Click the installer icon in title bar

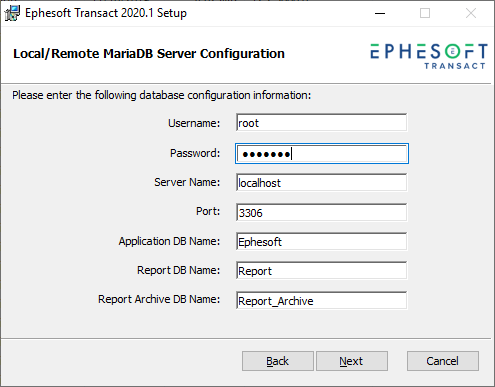pyautogui.click(x=12, y=13)
